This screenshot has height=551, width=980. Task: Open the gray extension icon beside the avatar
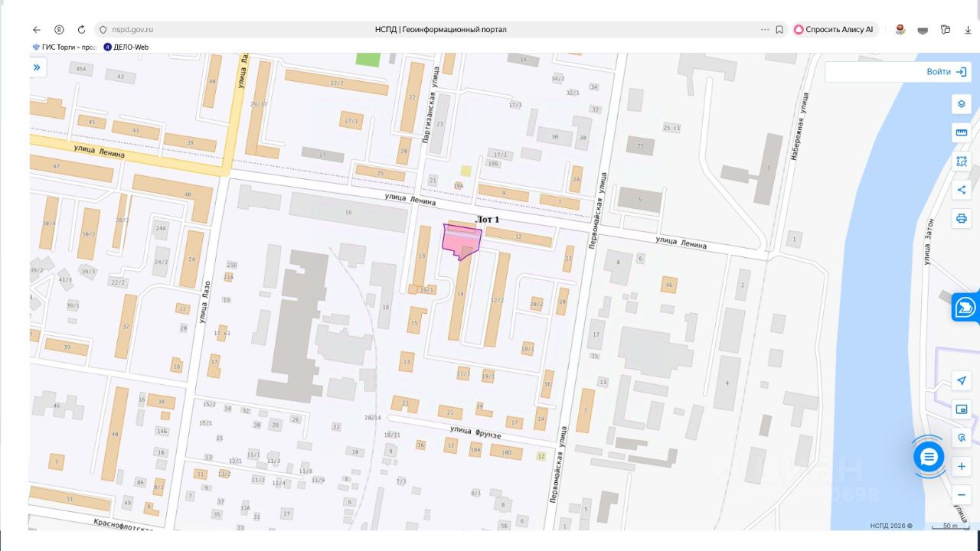[923, 30]
